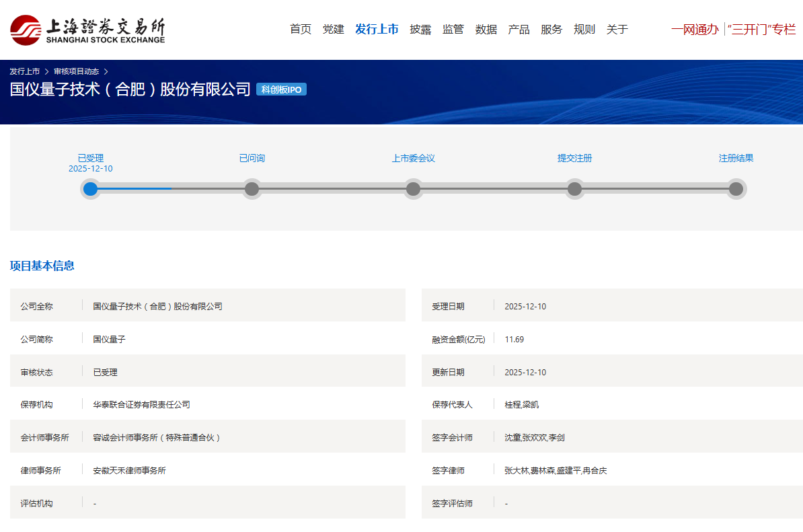803x532 pixels.
Task: Click the 签字律师 label
Action: (448, 470)
